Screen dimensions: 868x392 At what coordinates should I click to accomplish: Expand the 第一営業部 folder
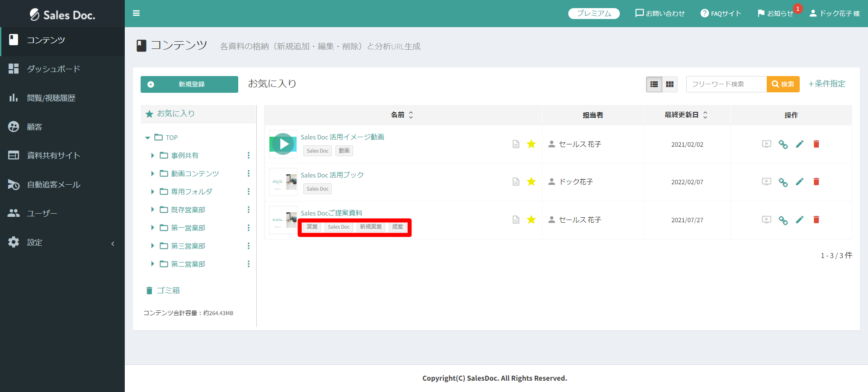click(152, 228)
